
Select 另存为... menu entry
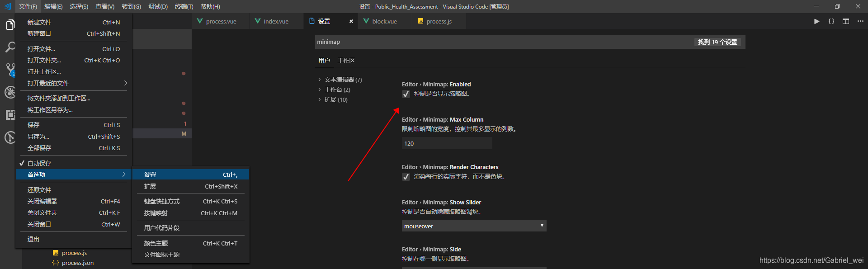coord(73,137)
